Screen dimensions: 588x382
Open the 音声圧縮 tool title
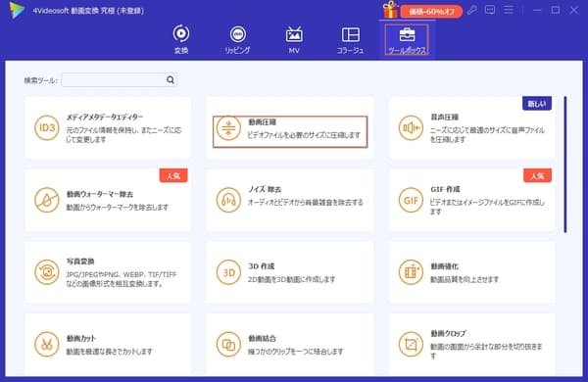pyautogui.click(x=444, y=117)
